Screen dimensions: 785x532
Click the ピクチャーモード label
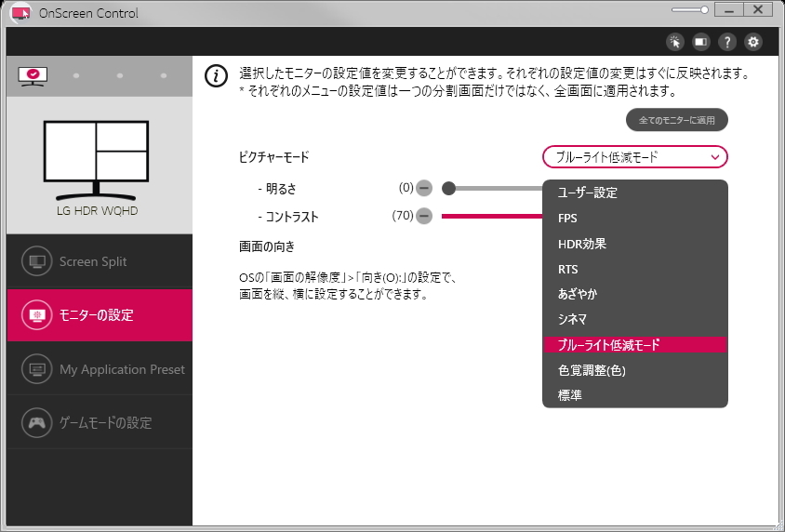[x=273, y=157]
